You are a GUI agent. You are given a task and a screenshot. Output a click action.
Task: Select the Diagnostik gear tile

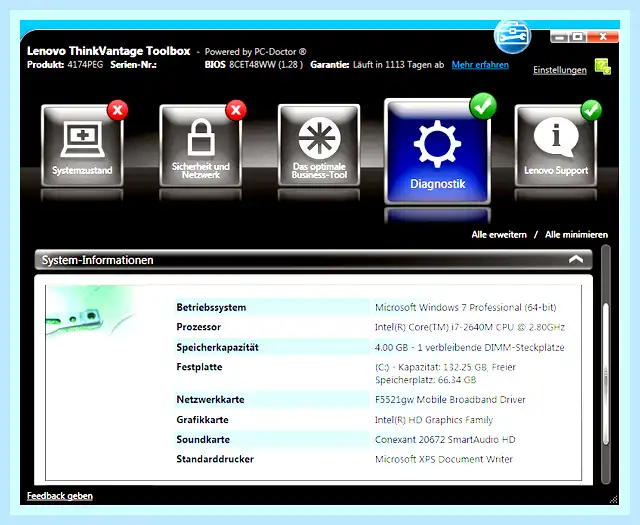point(437,151)
